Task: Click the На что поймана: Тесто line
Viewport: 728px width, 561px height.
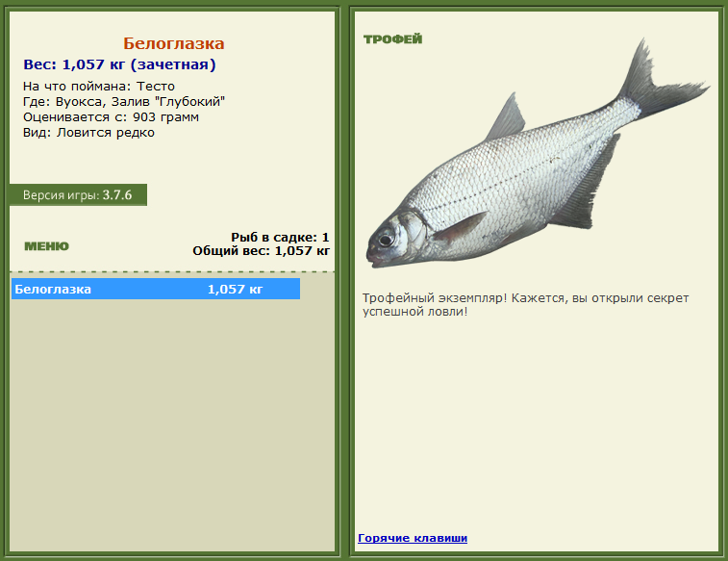Action: click(99, 87)
